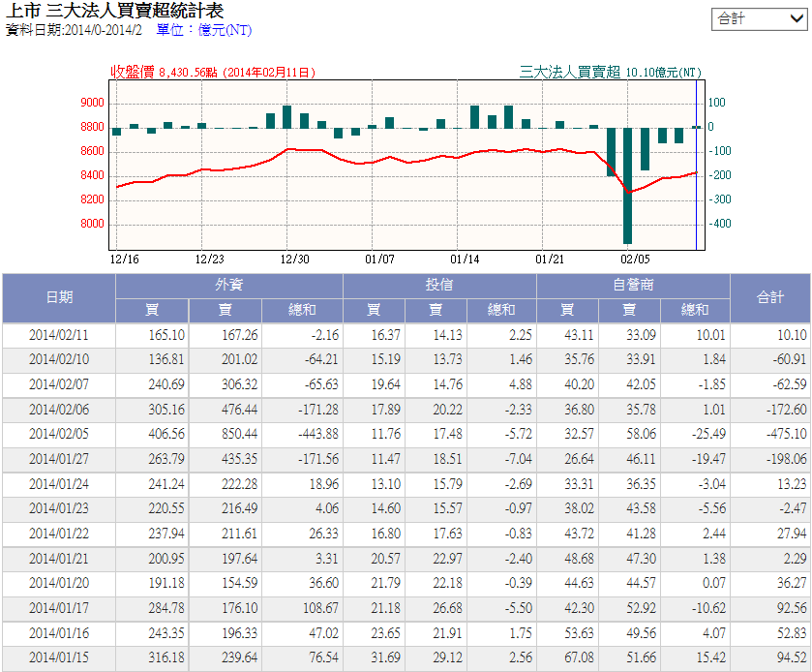The height and width of the screenshot is (672, 812).
Task: Select date cell 2014/01/22
Action: tap(59, 534)
